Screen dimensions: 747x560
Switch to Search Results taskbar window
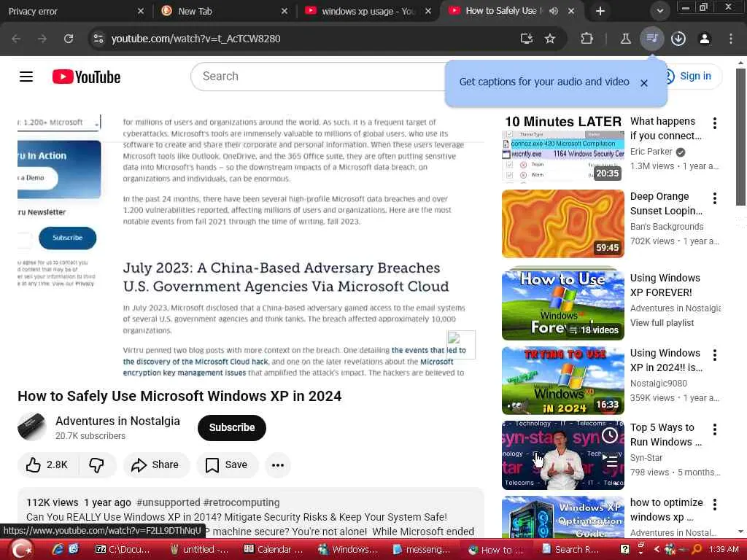tap(570, 550)
